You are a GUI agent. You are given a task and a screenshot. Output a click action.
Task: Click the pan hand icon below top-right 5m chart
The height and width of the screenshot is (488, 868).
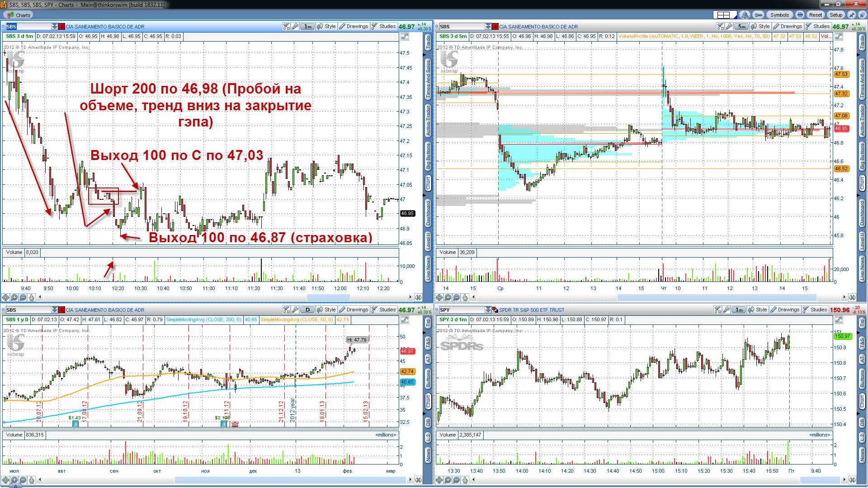465,297
